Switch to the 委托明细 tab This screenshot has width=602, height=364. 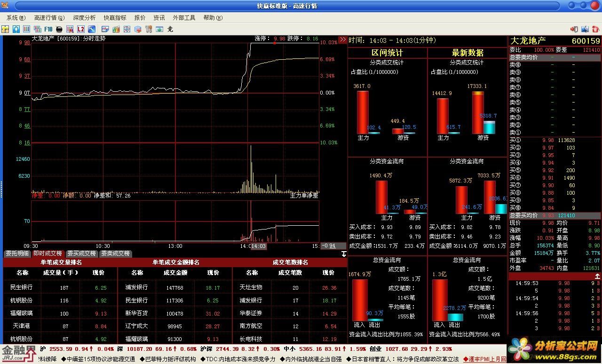(x=17, y=253)
